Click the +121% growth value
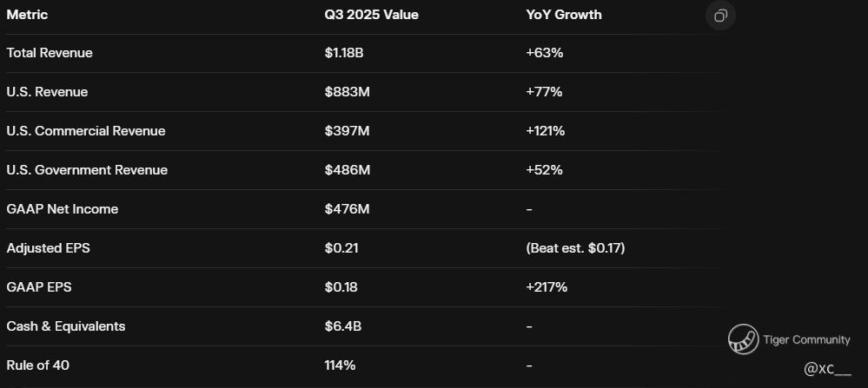The height and width of the screenshot is (388, 868). [546, 131]
